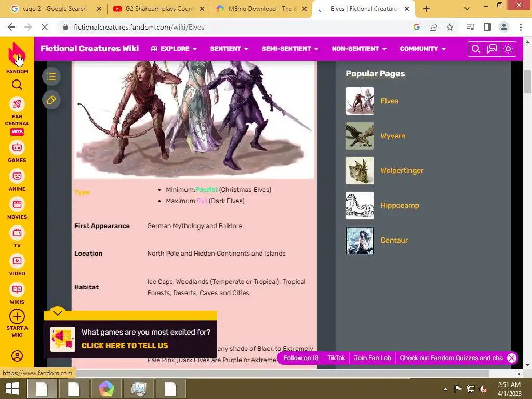Image resolution: width=532 pixels, height=399 pixels.
Task: Open the TV sidebar icon
Action: (x=17, y=233)
